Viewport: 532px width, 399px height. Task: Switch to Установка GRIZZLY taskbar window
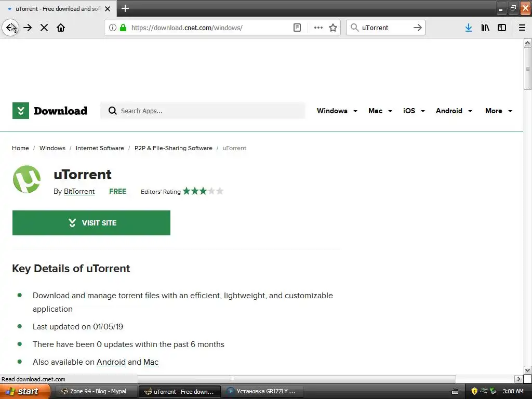pyautogui.click(x=263, y=391)
